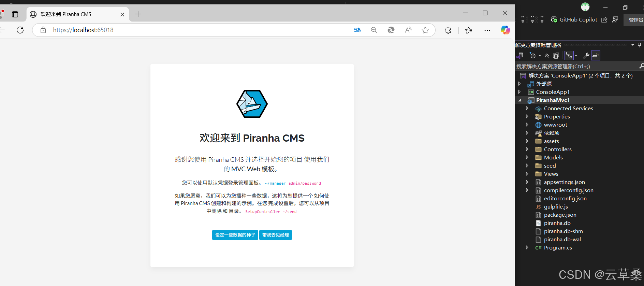Image resolution: width=644 pixels, height=286 pixels.
Task: Open the Favorites list icon
Action: coord(469,30)
